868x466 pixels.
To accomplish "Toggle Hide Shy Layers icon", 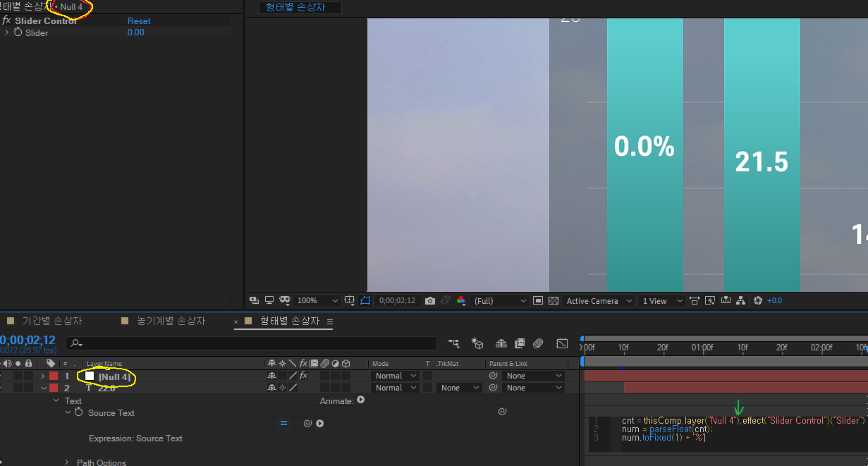I will 501,343.
